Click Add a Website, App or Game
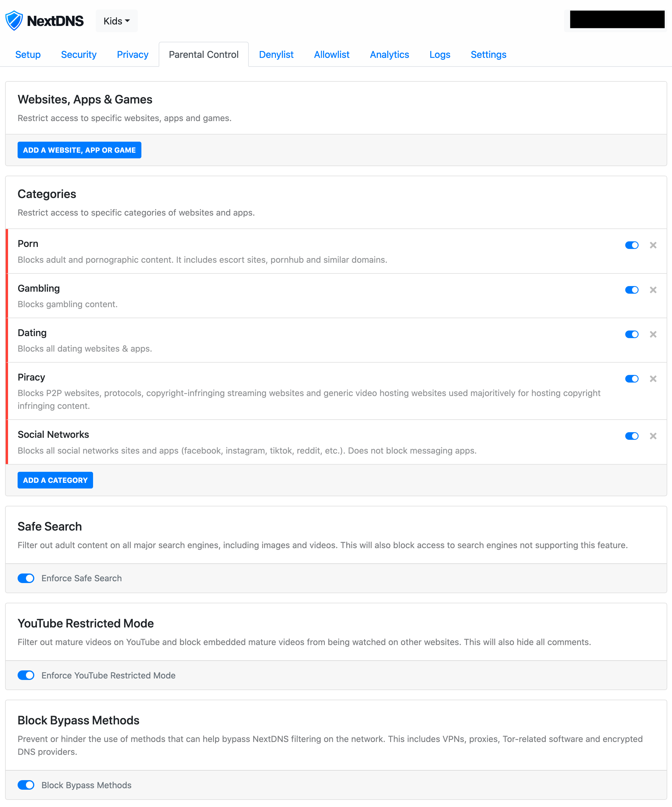Viewport: 672px width, 807px height. (x=79, y=150)
